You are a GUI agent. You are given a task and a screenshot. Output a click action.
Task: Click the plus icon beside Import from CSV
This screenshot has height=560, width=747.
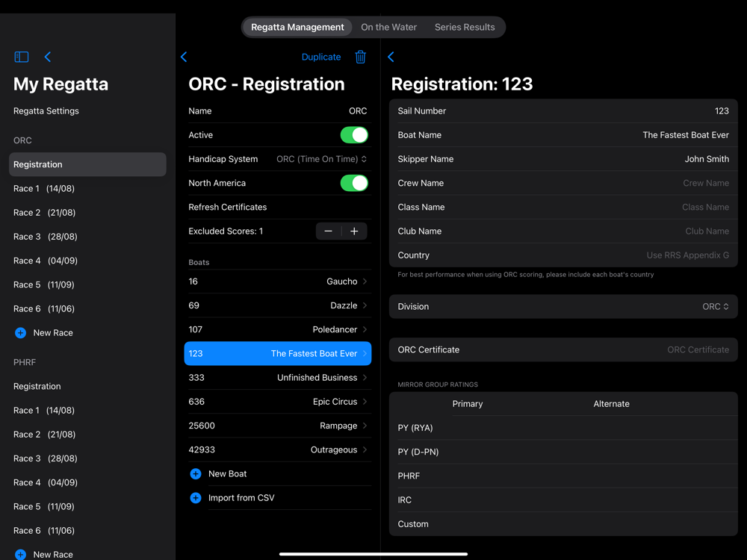pos(195,497)
